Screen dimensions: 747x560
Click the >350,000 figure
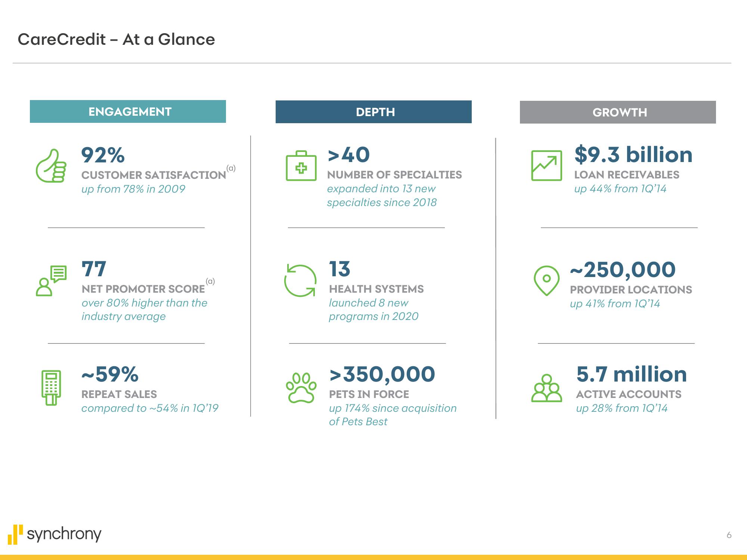pyautogui.click(x=382, y=374)
